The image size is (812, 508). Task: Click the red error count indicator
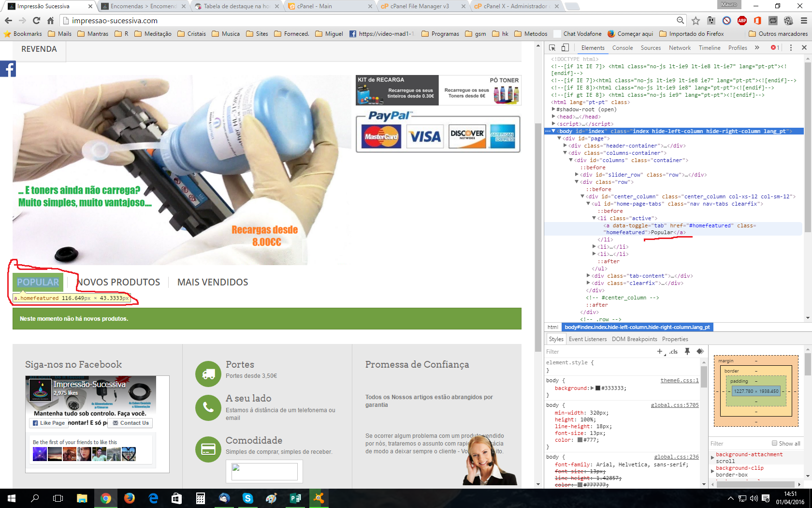pos(775,48)
